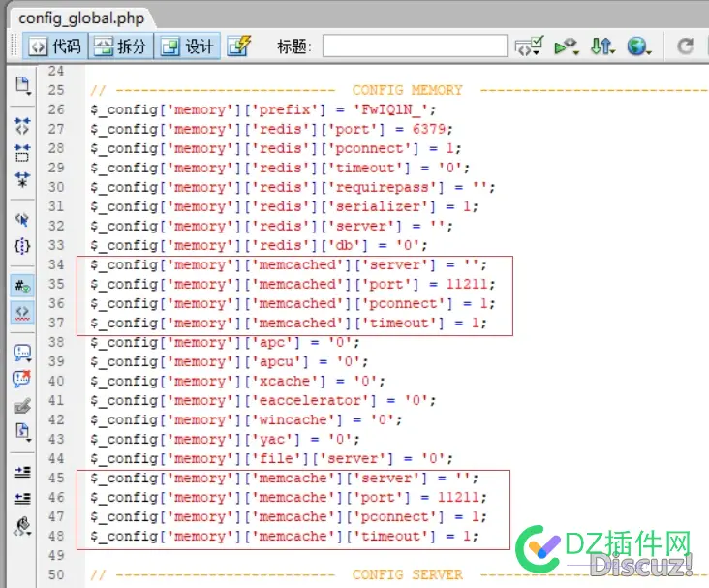
Task: Click the redis 'db' line
Action: [x=259, y=246]
